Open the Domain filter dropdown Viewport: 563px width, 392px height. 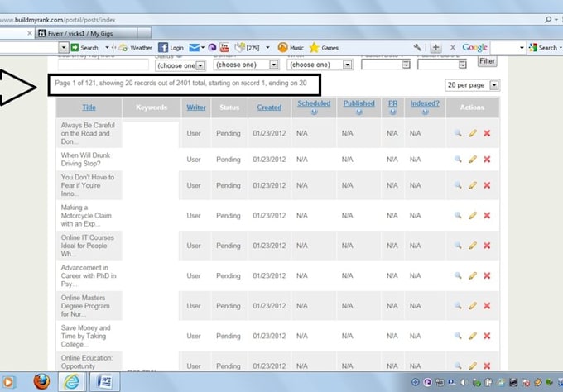246,65
